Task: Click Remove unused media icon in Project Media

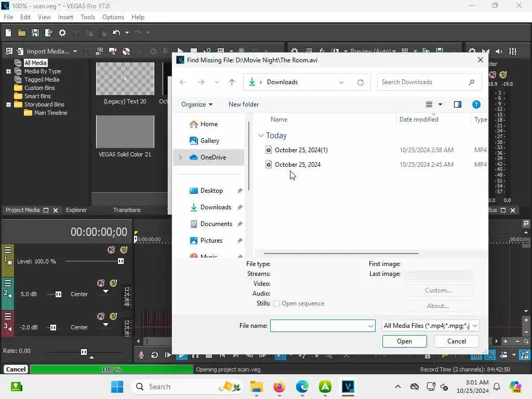Action: pyautogui.click(x=9, y=51)
